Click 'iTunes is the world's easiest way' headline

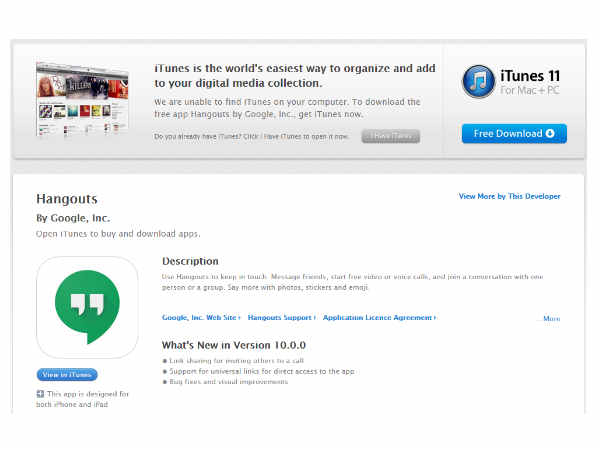pos(295,76)
